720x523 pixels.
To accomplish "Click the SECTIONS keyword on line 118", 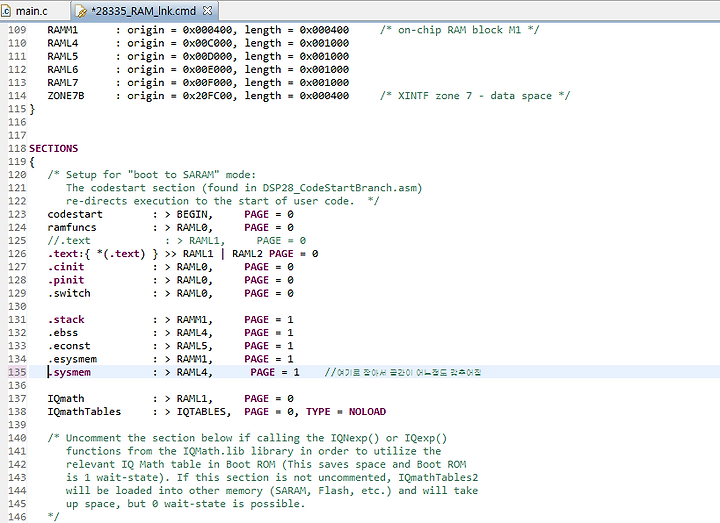I will (54, 148).
